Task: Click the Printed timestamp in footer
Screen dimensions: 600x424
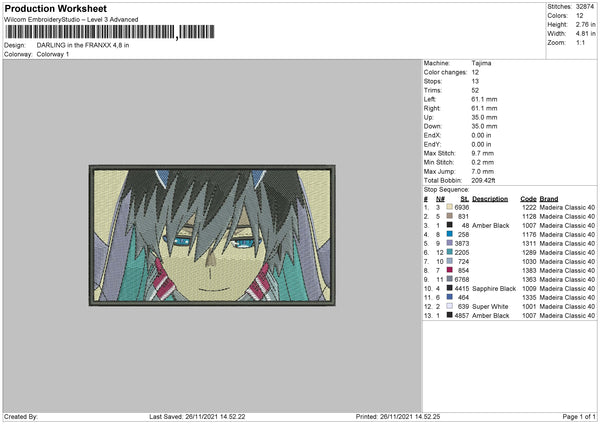Action: pyautogui.click(x=398, y=417)
